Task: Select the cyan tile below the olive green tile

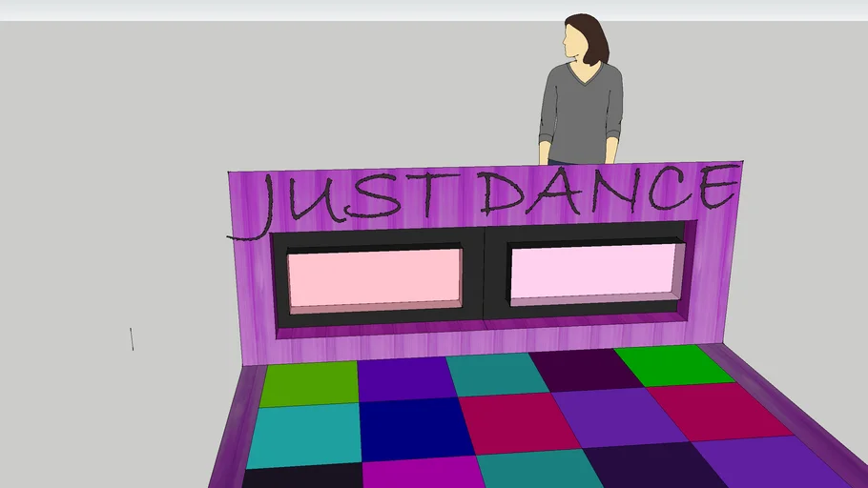Action: 304,434
